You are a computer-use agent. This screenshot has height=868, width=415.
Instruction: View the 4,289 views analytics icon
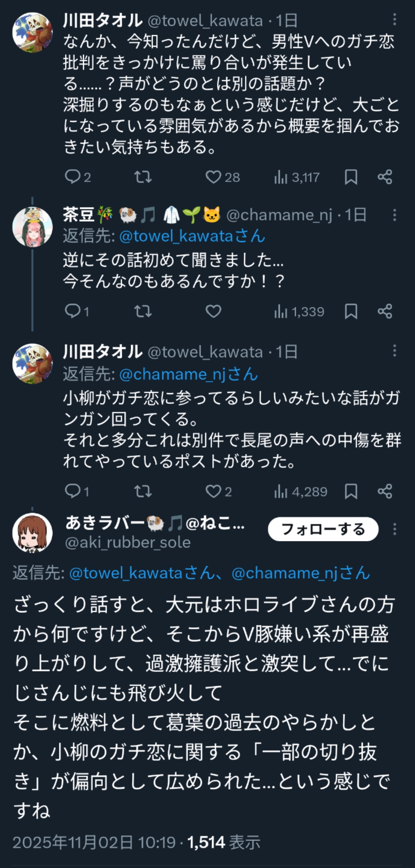281,492
